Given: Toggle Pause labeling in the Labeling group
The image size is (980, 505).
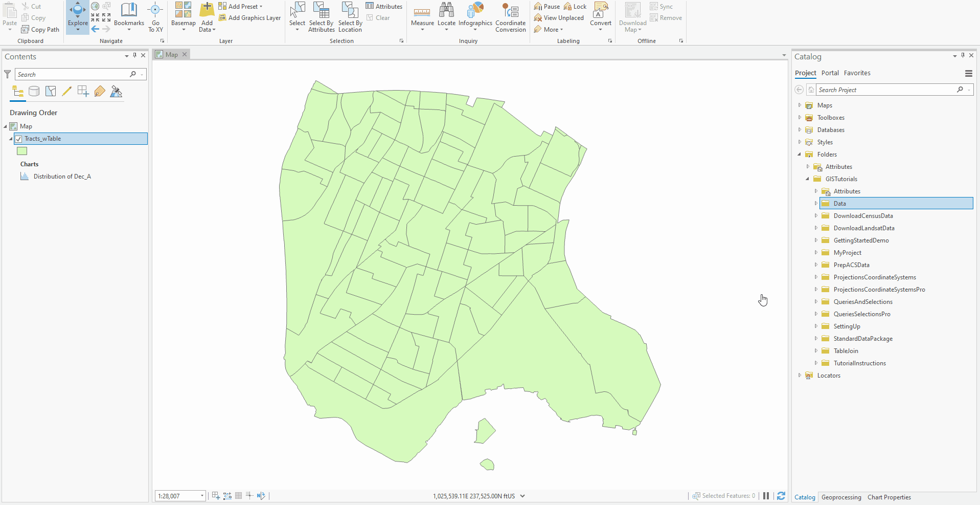Looking at the screenshot, I should click(x=546, y=6).
